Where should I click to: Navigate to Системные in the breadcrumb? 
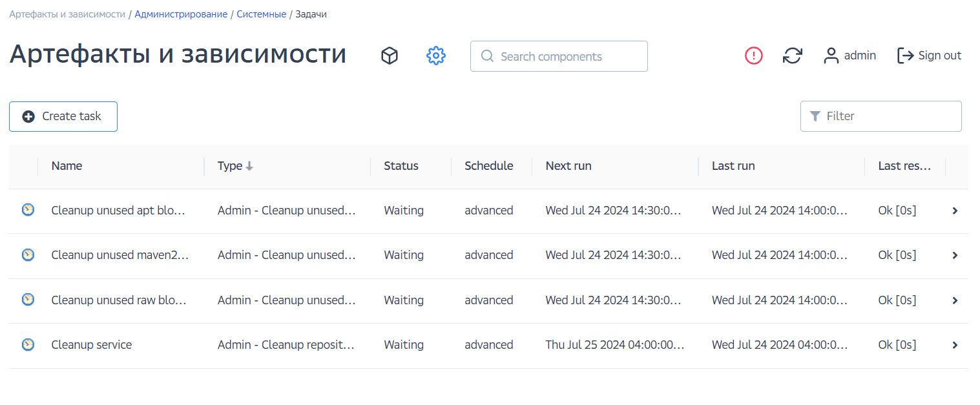coord(261,14)
